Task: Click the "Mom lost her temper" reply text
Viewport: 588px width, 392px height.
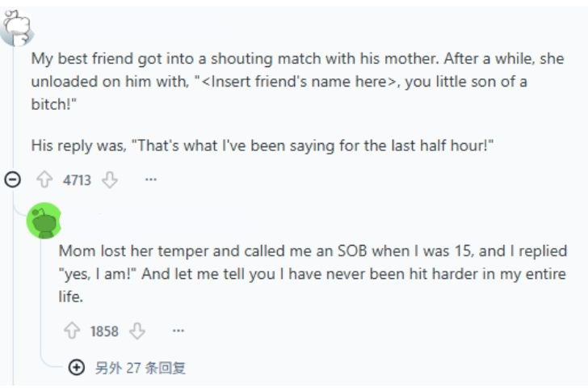Action: tap(312, 273)
